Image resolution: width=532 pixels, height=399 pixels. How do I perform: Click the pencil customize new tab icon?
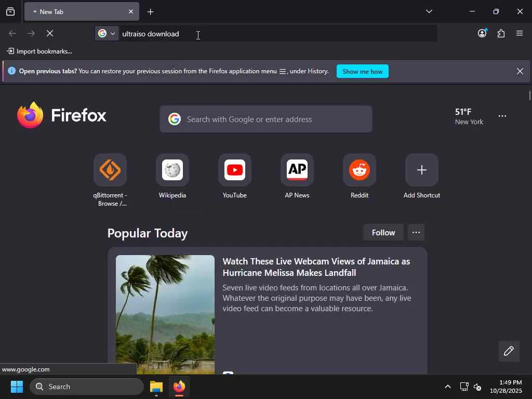tap(509, 351)
